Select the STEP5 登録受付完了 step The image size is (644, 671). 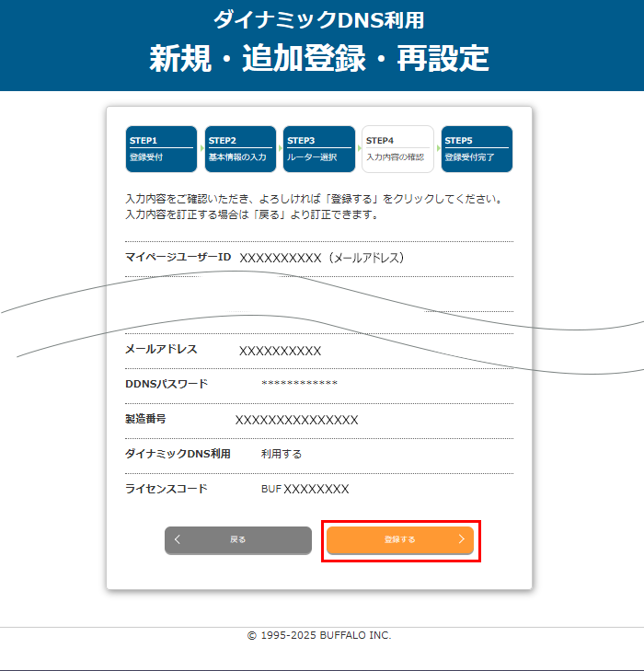[x=476, y=149]
